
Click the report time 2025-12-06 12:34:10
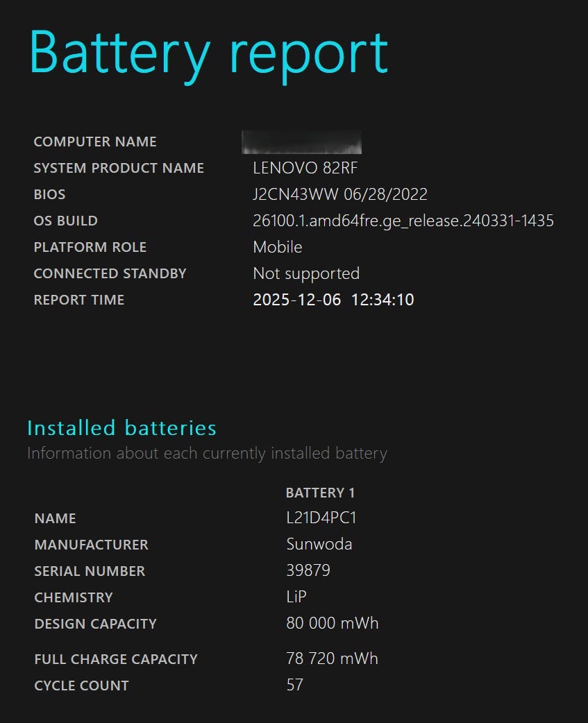pyautogui.click(x=333, y=300)
